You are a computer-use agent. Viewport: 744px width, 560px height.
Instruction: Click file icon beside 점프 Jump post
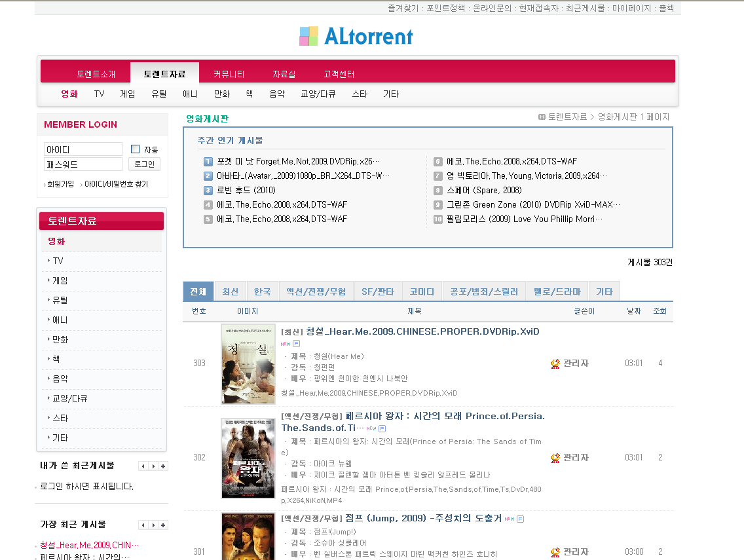(x=520, y=519)
